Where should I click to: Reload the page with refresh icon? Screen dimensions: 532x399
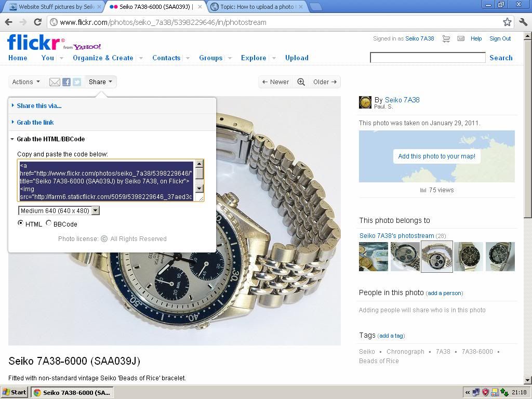point(37,22)
